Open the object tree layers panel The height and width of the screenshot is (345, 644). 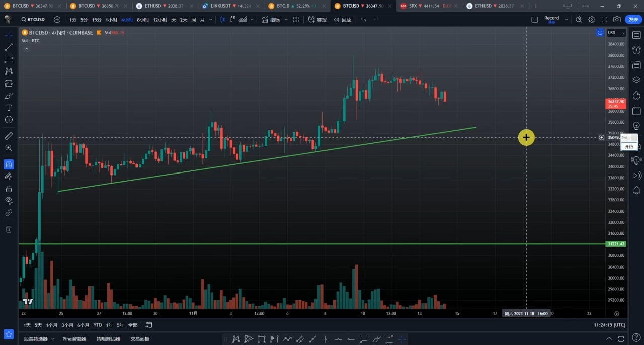pos(636,80)
